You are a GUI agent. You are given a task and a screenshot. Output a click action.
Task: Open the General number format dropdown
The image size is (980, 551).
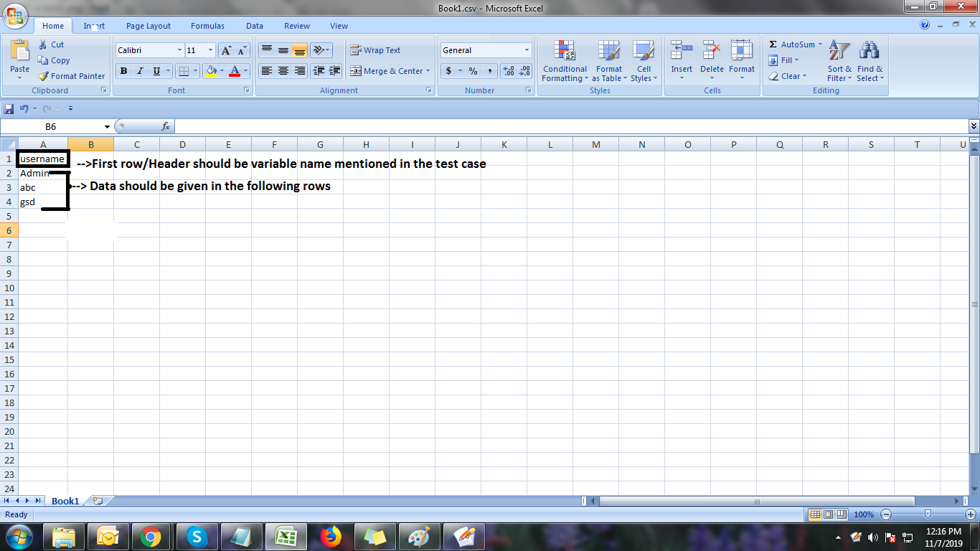coord(527,50)
